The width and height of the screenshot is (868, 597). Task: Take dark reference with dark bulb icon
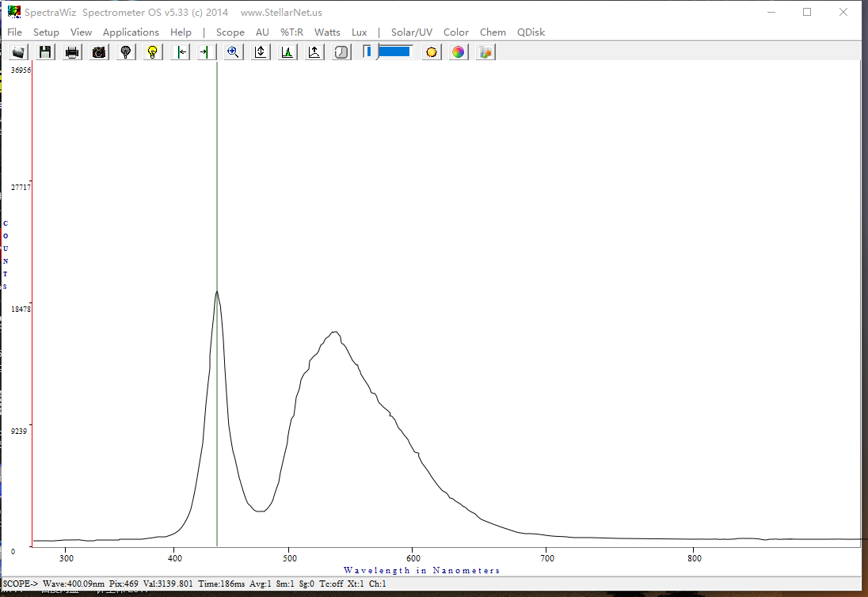[126, 52]
